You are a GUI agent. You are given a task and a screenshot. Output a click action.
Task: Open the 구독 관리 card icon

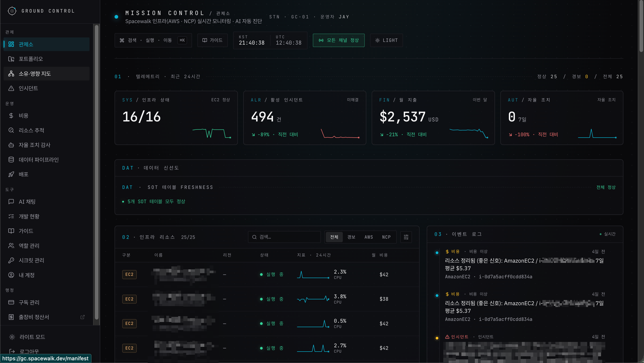(11, 302)
